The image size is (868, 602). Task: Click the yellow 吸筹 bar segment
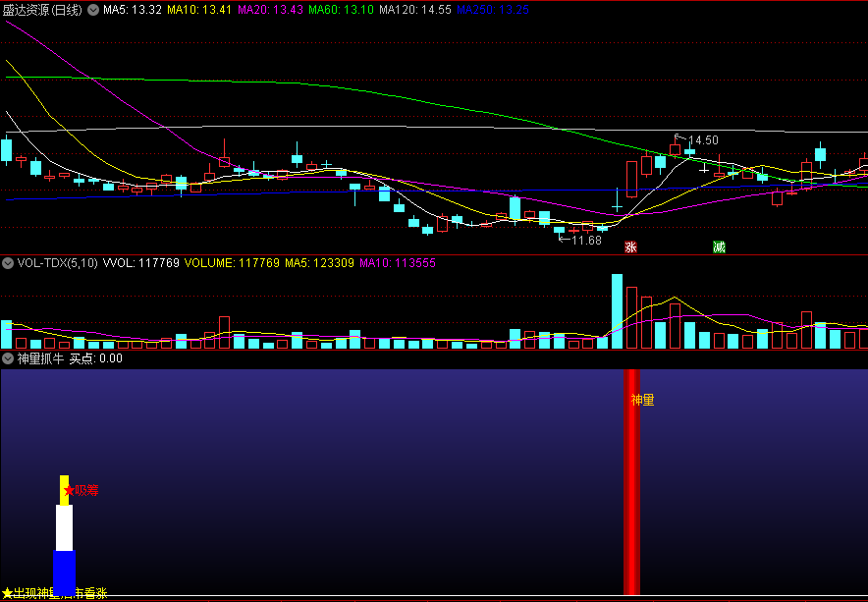tap(64, 490)
